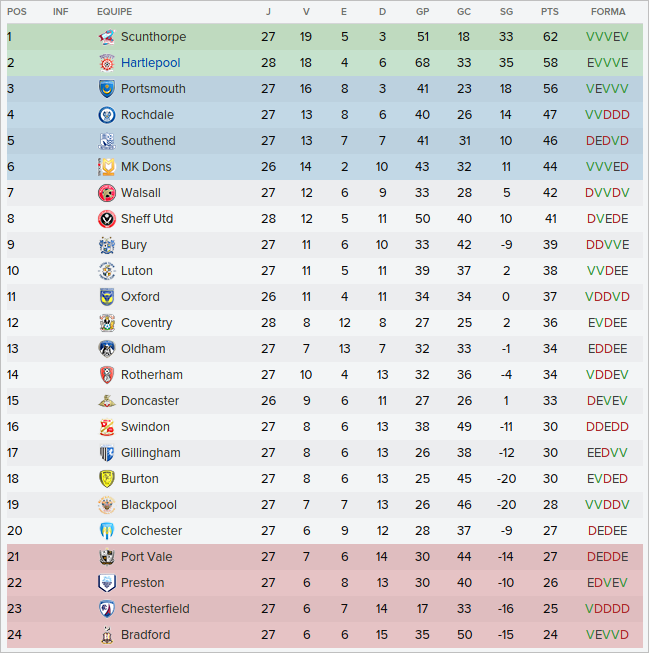
Task: Sort table by GP column
Action: 422,12
